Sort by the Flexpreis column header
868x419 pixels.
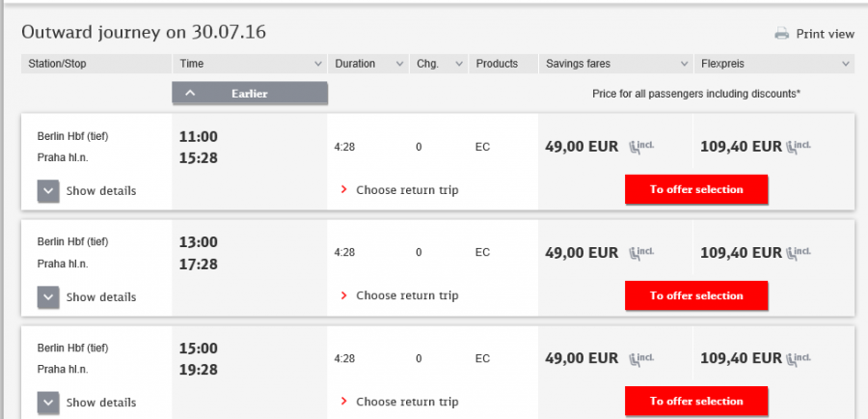click(774, 64)
